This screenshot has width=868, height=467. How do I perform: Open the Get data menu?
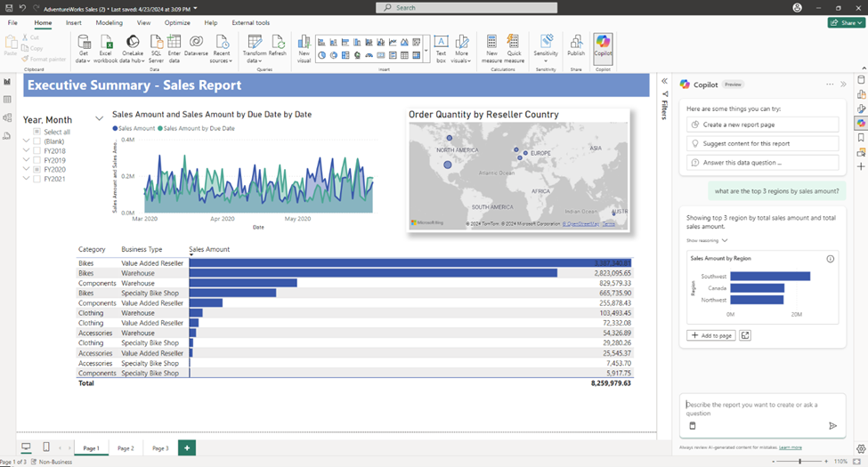[x=83, y=49]
